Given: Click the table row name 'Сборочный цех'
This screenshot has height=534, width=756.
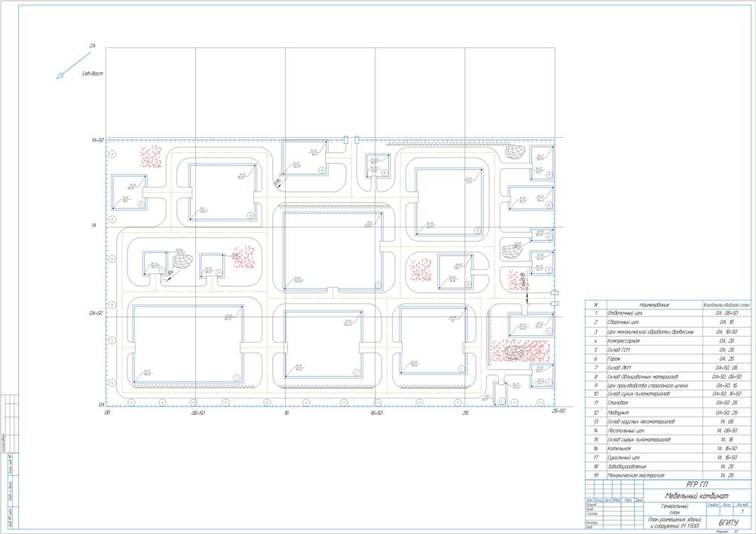Looking at the screenshot, I should coord(623,322).
